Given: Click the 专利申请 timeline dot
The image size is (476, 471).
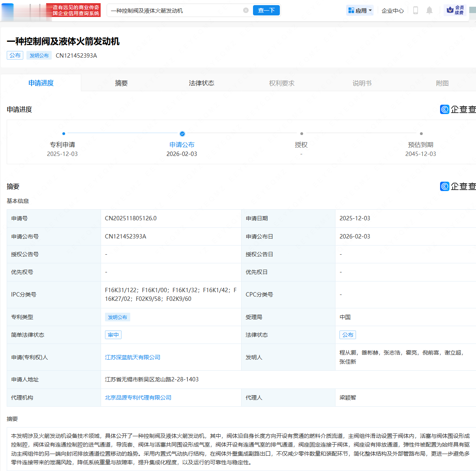Looking at the screenshot, I should click(64, 134).
